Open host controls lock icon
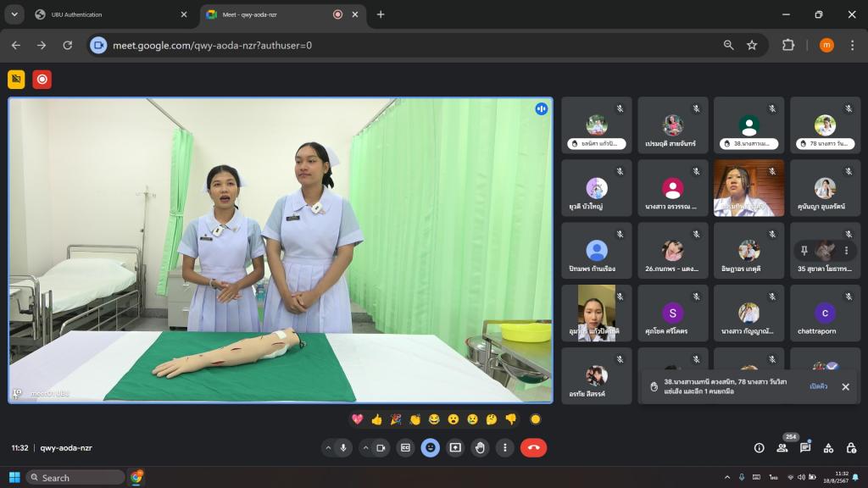The width and height of the screenshot is (868, 488). (851, 447)
